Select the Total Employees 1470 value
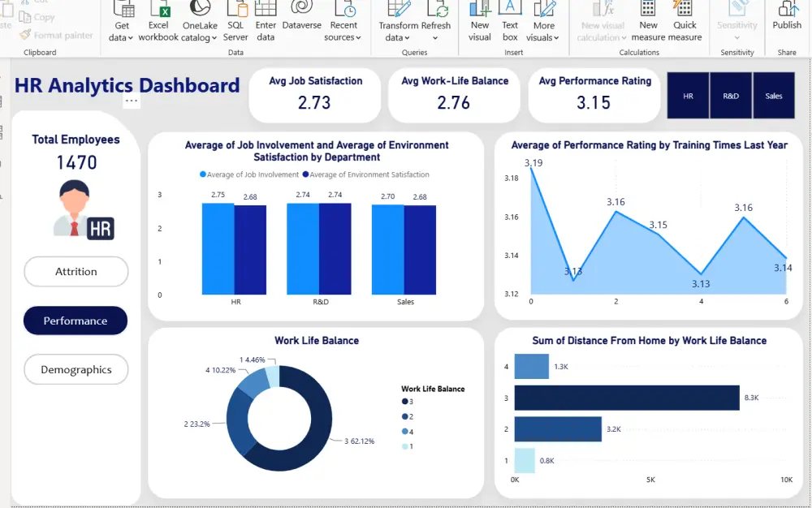This screenshot has height=508, width=812. 76,163
